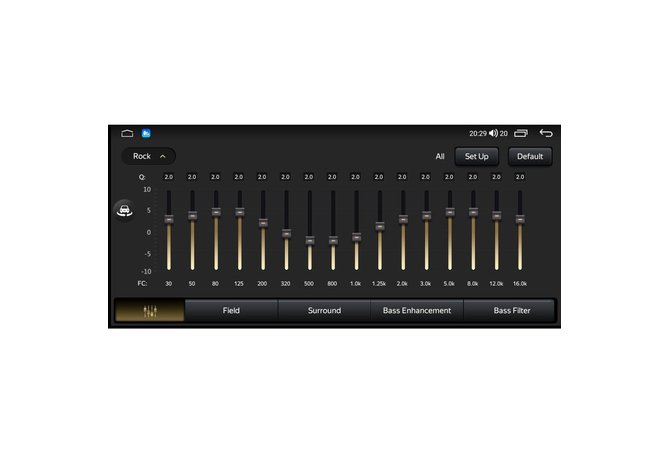Open the Q value box for 16.0k band

[520, 177]
